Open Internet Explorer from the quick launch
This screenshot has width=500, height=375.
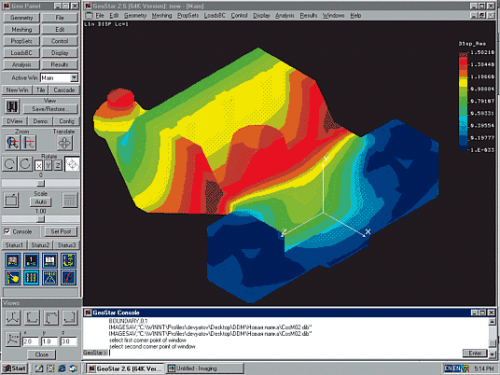pyautogui.click(x=62, y=368)
